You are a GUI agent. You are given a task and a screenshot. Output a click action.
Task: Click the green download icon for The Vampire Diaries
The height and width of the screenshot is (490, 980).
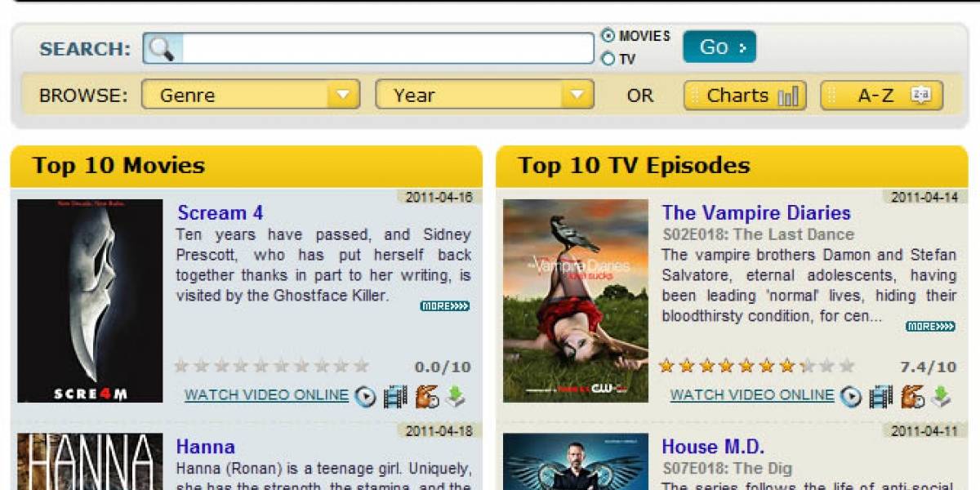tap(941, 397)
